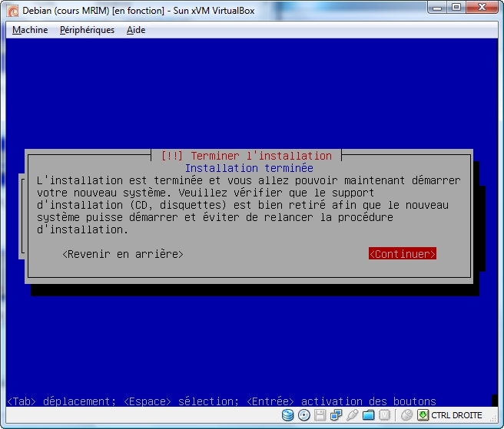Click the window resize grip corner
Screen dimensions: 504x429
[x=493, y=418]
